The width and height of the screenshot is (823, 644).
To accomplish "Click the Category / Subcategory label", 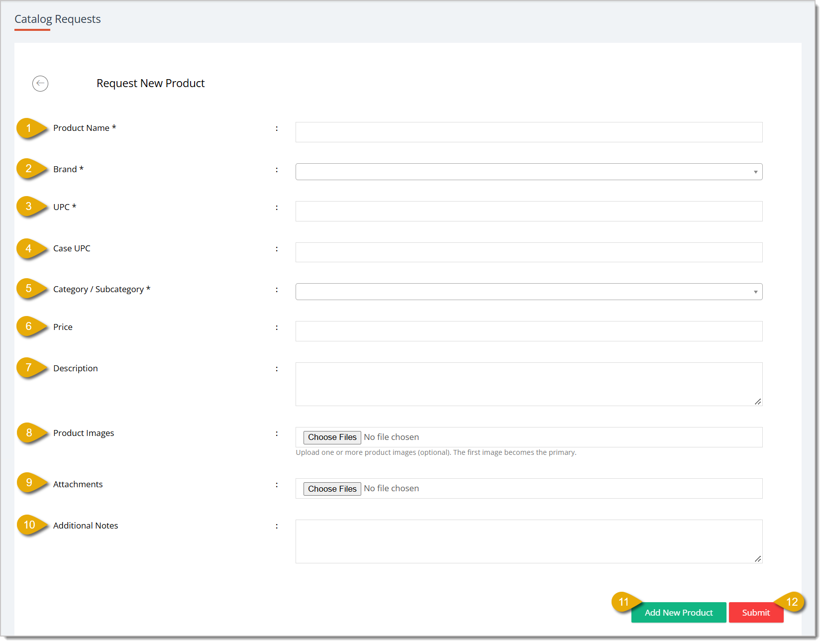I will click(x=102, y=289).
